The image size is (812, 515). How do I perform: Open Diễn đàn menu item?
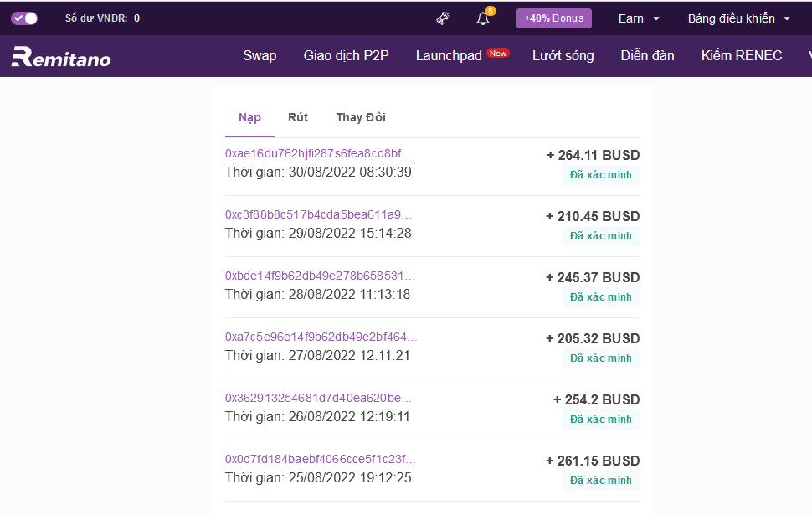pyautogui.click(x=647, y=55)
